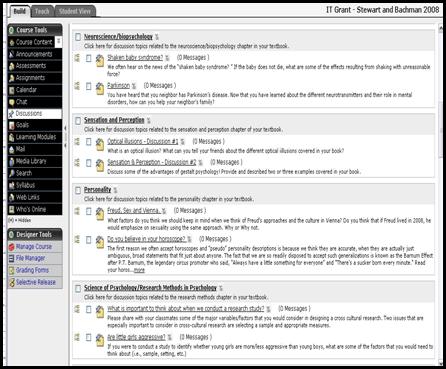
Task: Open the Assessments tool icon
Action: click(x=12, y=66)
